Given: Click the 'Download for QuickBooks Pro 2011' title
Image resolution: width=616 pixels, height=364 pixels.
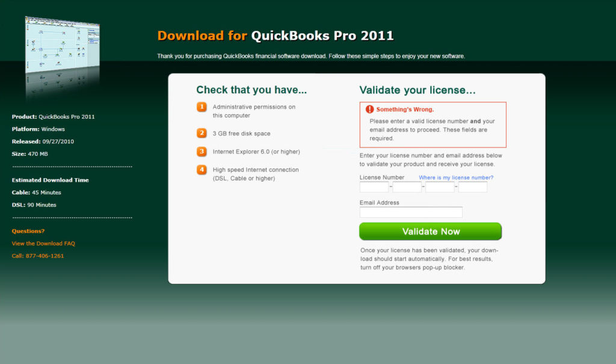Looking at the screenshot, I should click(x=276, y=35).
